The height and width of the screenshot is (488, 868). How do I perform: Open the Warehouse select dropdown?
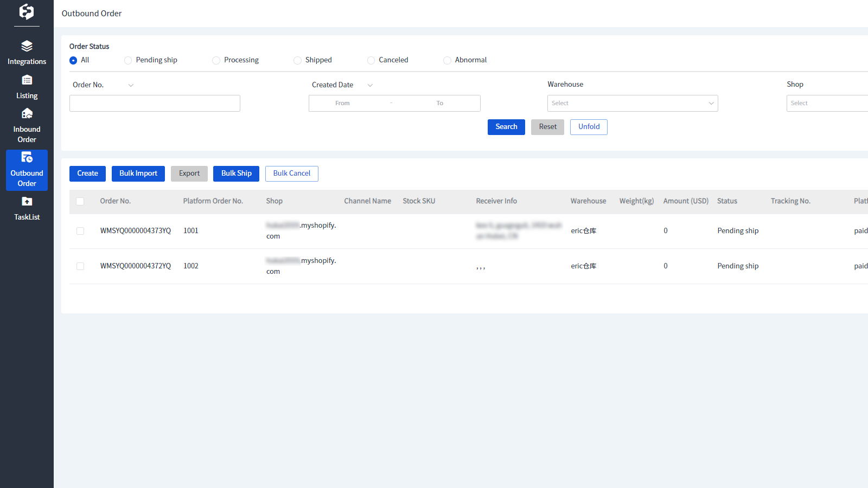click(633, 103)
